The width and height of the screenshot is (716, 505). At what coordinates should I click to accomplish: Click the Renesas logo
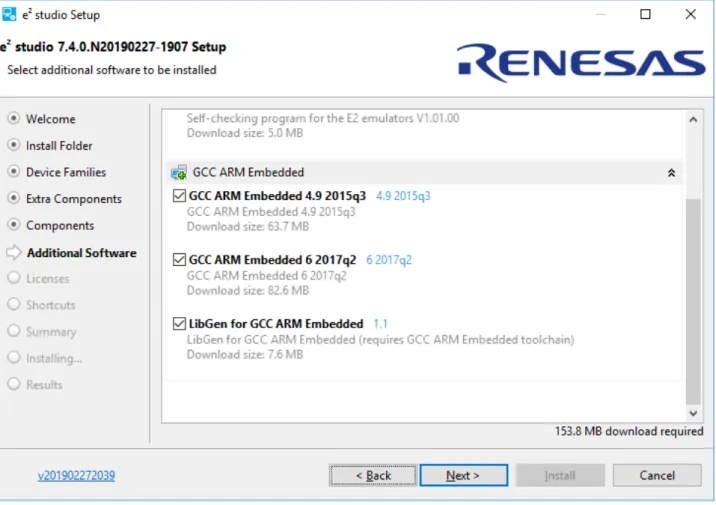pyautogui.click(x=581, y=63)
